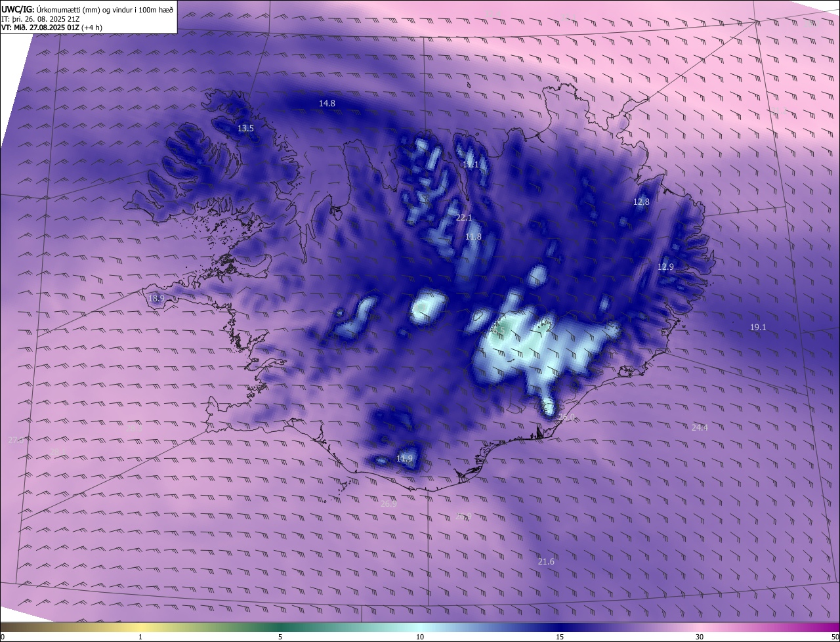Click the 11.9 value label
Image resolution: width=840 pixels, height=642 pixels.
[x=405, y=459]
